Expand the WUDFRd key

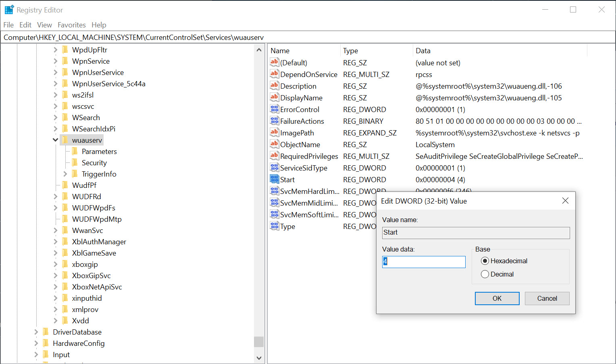click(55, 196)
